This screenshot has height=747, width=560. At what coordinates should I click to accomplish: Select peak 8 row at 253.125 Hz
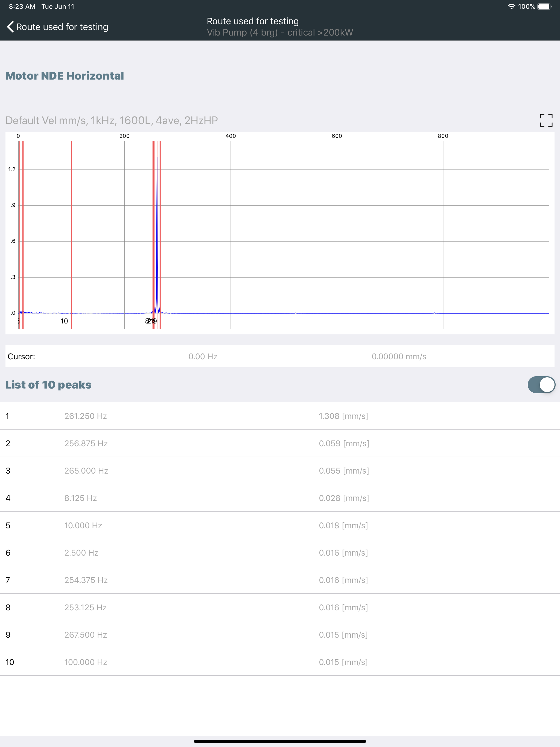(x=280, y=608)
